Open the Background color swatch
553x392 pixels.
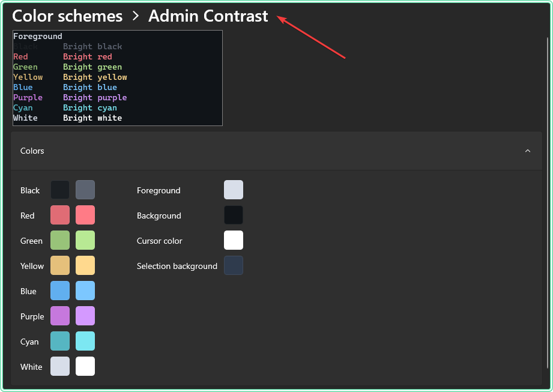[233, 215]
